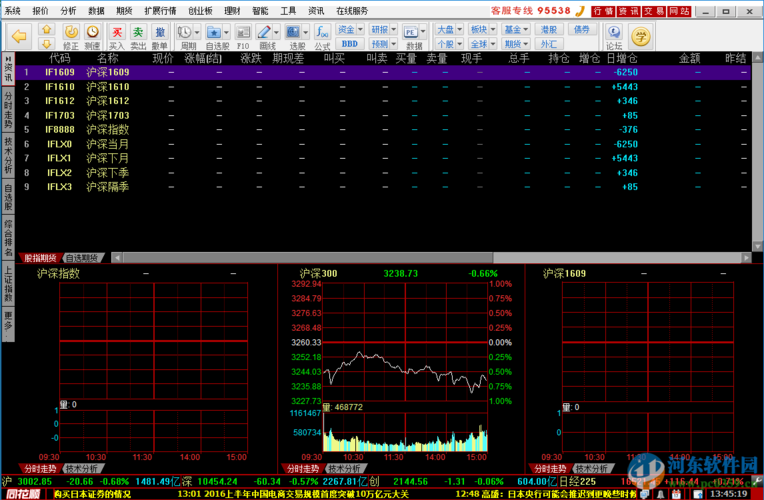Open the F10 company info icon

[x=243, y=32]
